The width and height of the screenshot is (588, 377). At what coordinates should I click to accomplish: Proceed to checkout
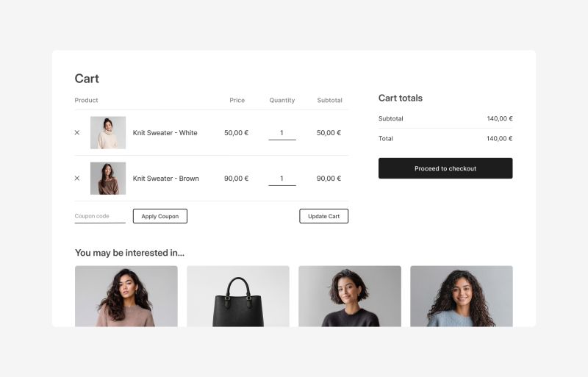tap(445, 168)
